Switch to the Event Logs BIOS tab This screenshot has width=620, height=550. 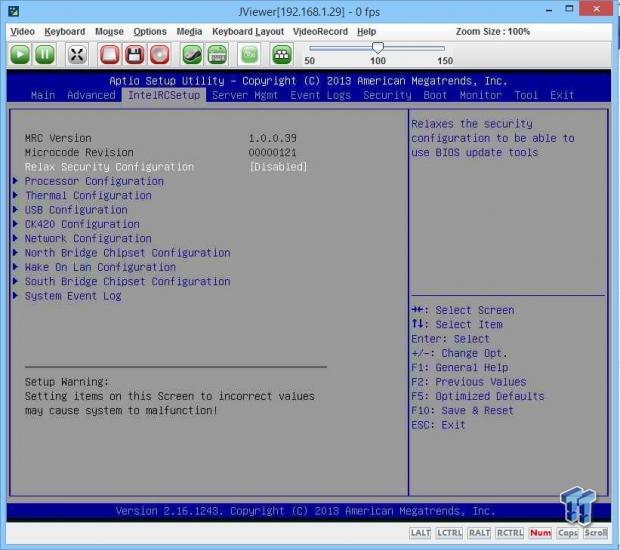[x=321, y=95]
